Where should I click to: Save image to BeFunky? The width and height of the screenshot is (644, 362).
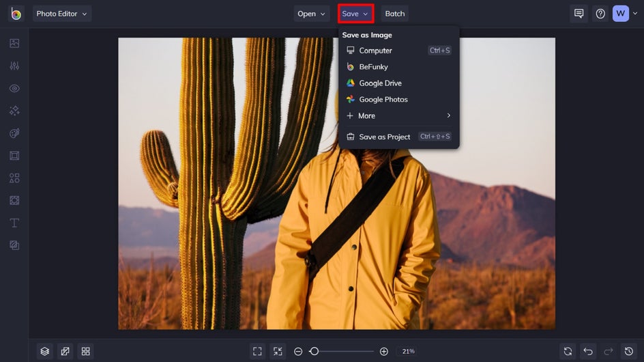tap(398, 67)
